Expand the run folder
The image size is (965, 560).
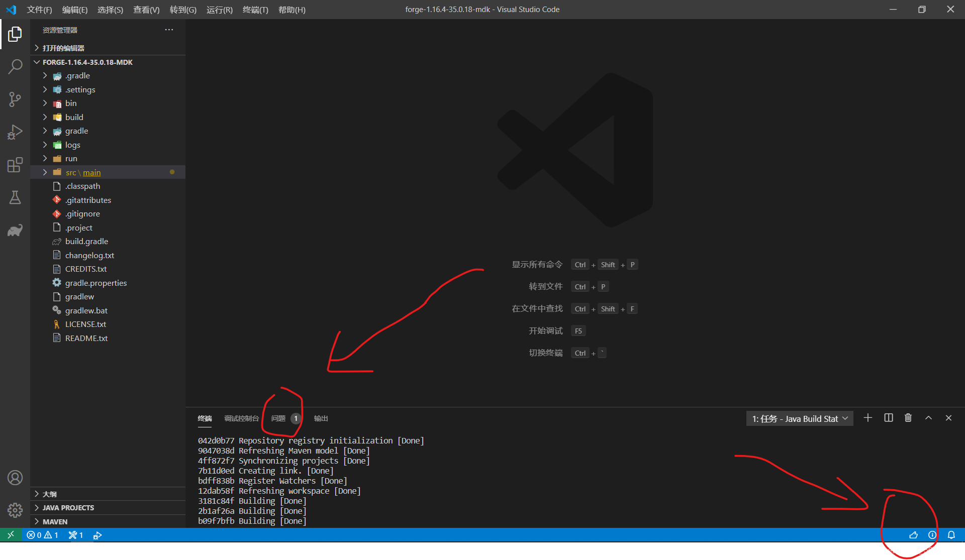coord(108,158)
